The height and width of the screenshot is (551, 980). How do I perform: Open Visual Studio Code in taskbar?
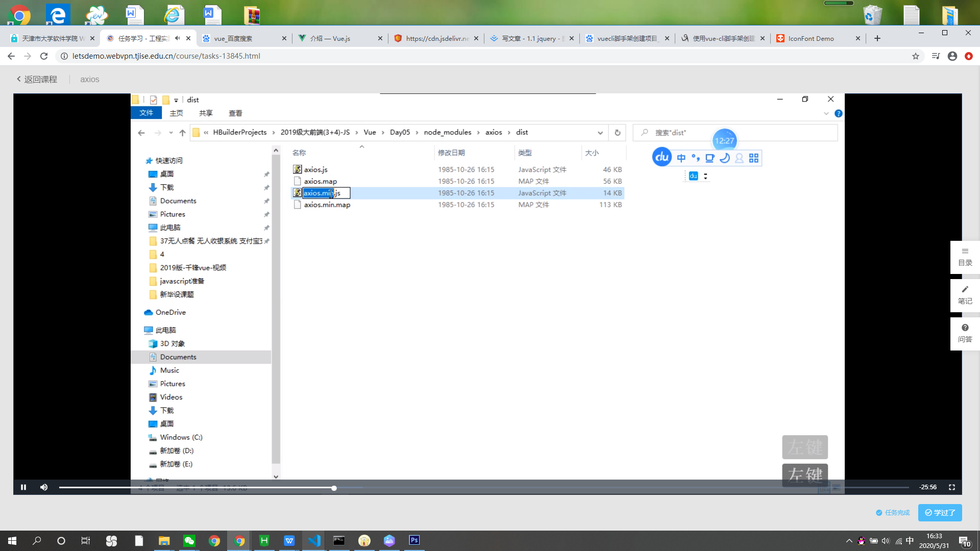pos(314,540)
